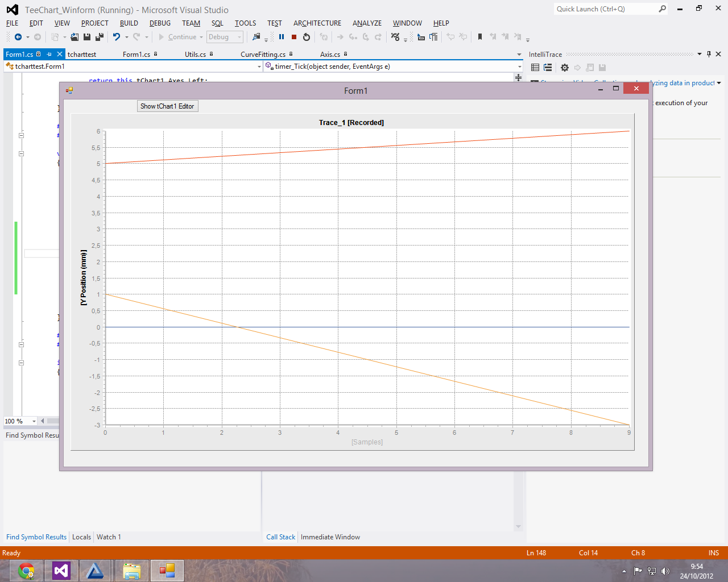Open the Navigate Backward history dropdown arrow
Screen dimensions: 728x582
[x=27, y=37]
